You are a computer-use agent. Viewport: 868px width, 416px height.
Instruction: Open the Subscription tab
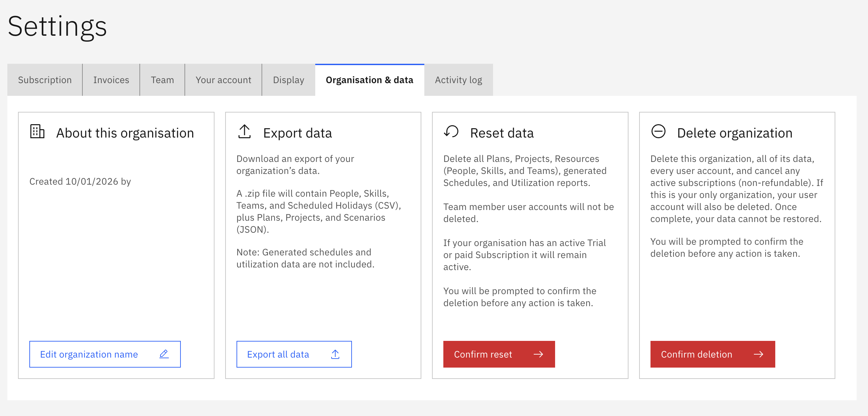45,80
